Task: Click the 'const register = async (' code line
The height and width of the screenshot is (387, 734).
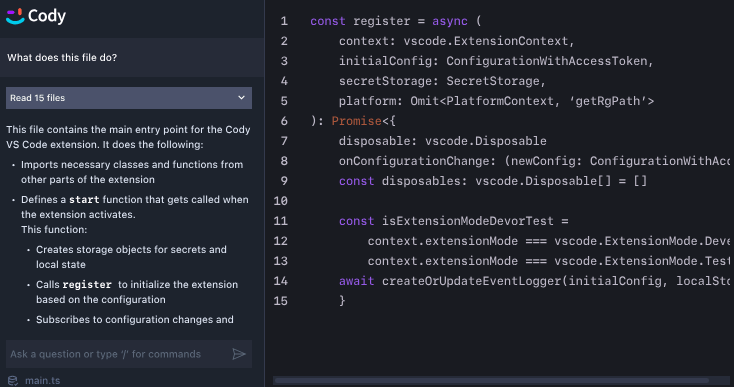Action: (396, 21)
